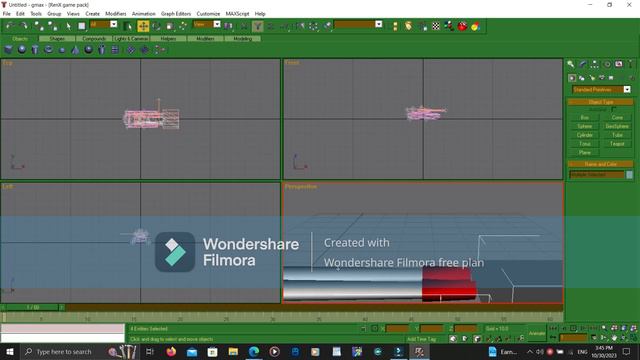Viewport: 640px width, 360px height.
Task: Click the Box object type button
Action: 584,118
